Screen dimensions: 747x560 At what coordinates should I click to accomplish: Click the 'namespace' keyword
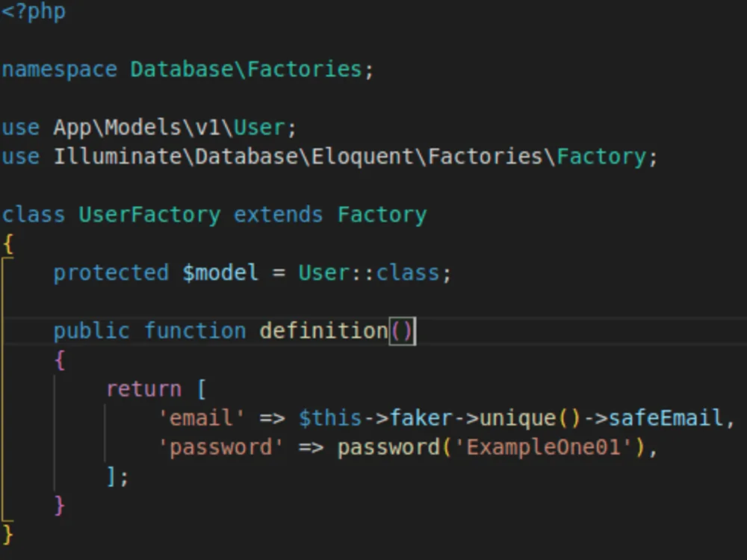[60, 69]
